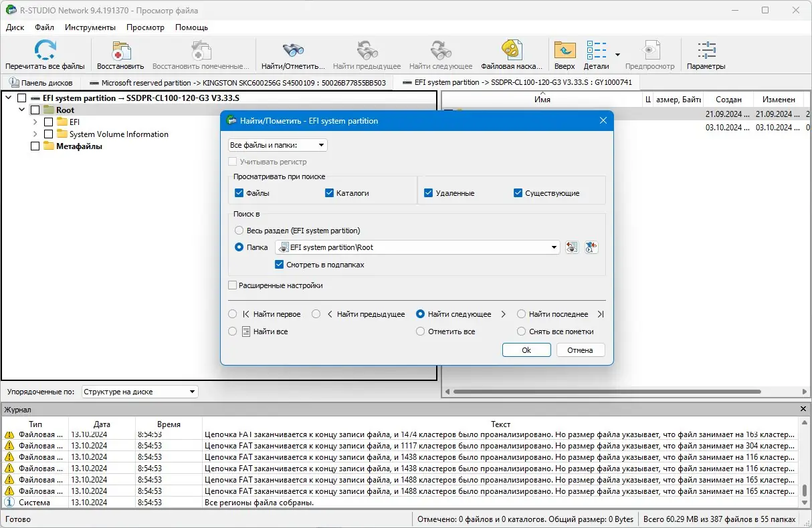Click the Root folder icon in tree
812x528 pixels.
(49, 110)
